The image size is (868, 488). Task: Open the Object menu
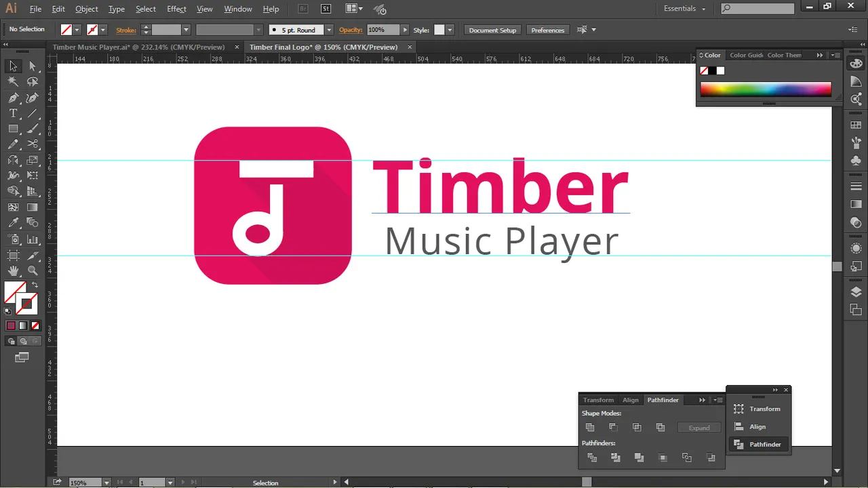[86, 9]
